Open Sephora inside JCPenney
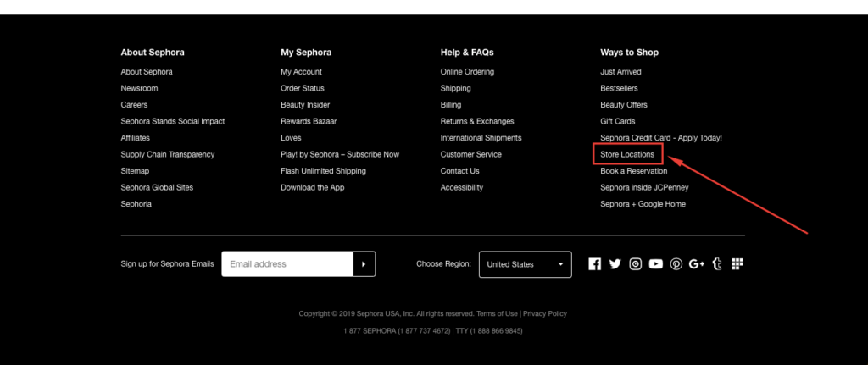This screenshot has height=365, width=868. pyautogui.click(x=645, y=188)
